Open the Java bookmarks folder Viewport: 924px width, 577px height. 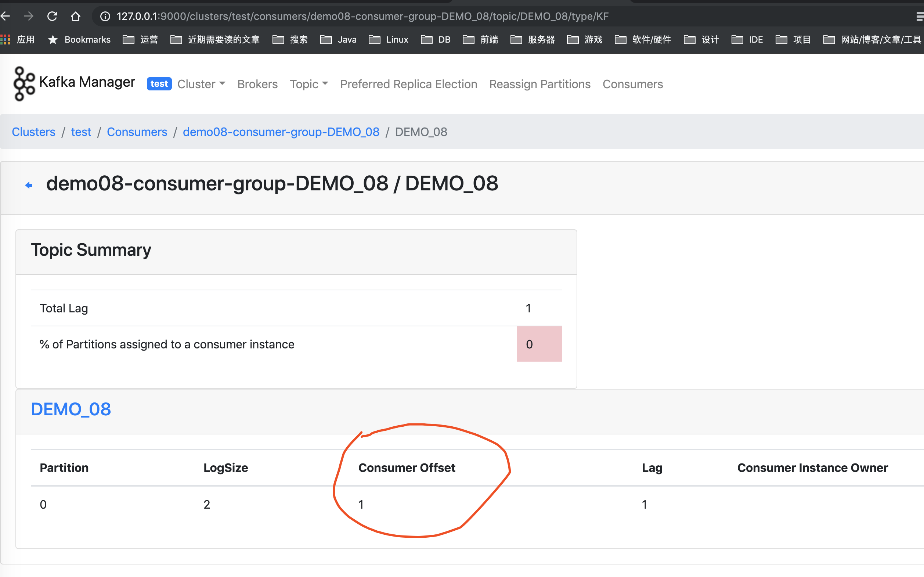[338, 40]
